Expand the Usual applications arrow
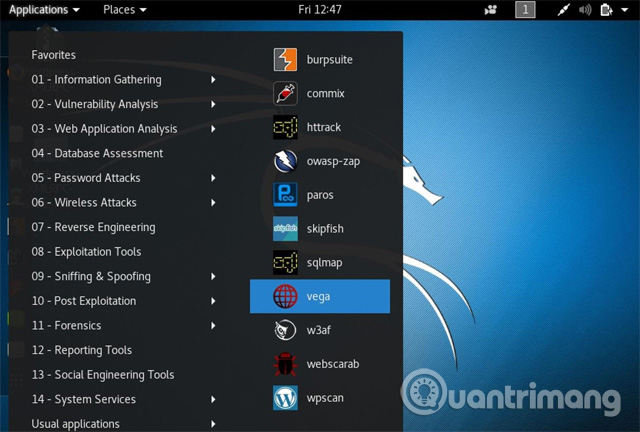The height and width of the screenshot is (432, 640). point(213,424)
